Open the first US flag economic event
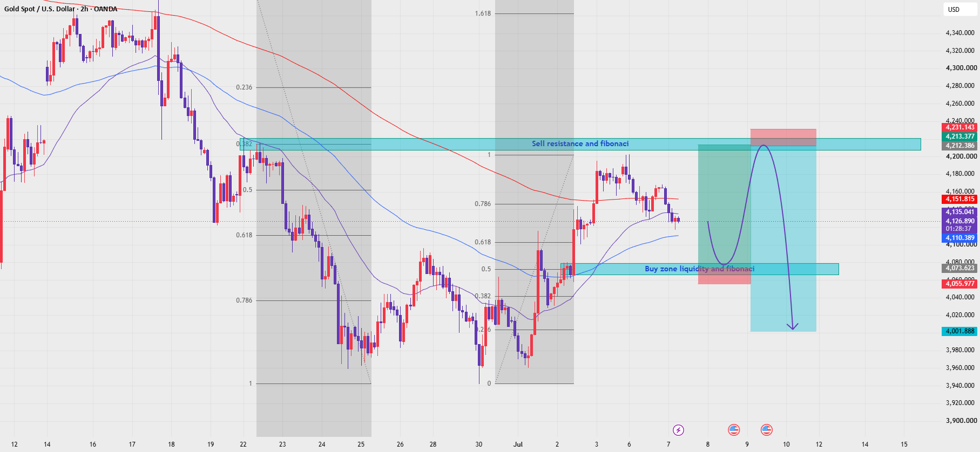The image size is (980, 452). [733, 430]
